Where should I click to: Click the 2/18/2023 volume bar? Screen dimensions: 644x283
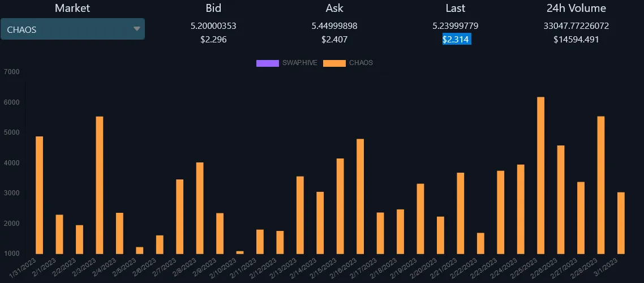(x=401, y=231)
